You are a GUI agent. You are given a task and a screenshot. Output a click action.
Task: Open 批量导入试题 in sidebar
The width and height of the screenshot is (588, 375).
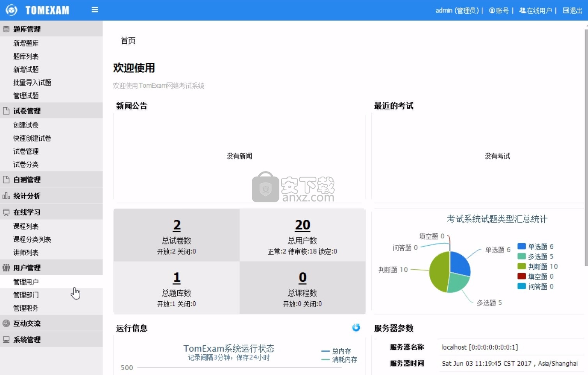(32, 83)
